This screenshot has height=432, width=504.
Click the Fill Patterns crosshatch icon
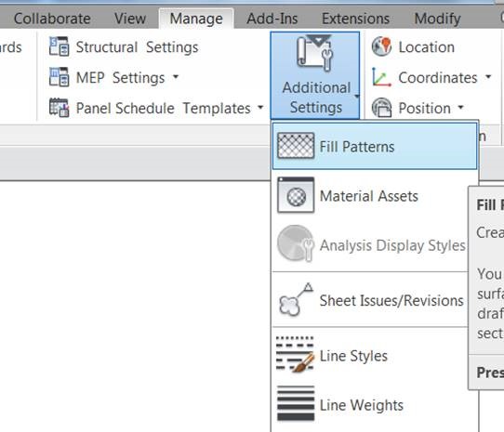296,146
